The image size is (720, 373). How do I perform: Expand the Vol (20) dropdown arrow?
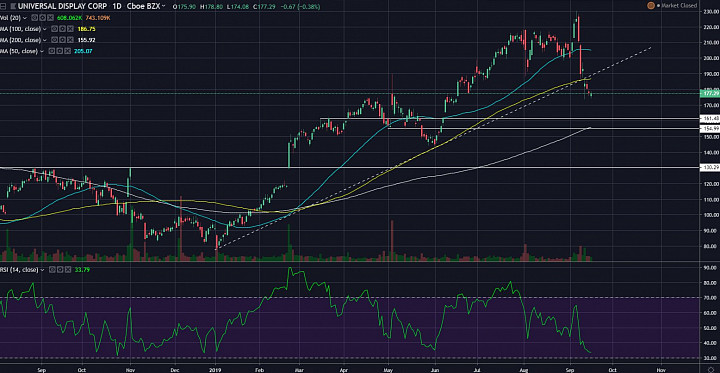pyautogui.click(x=25, y=18)
